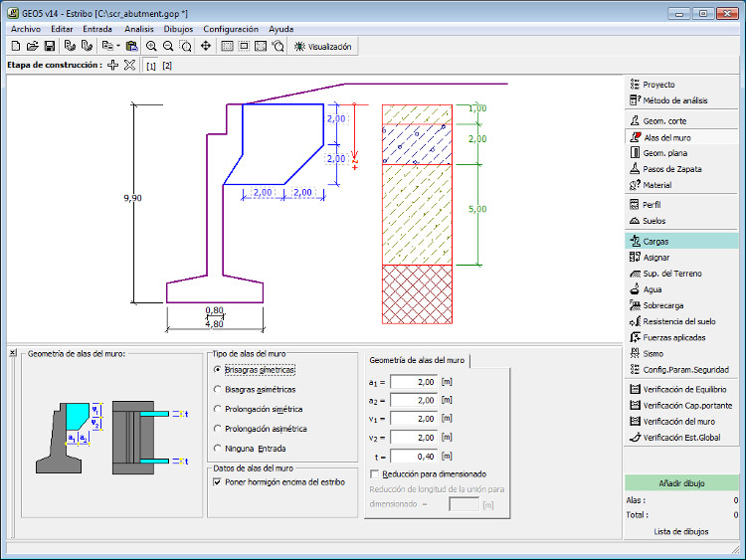Image resolution: width=746 pixels, height=560 pixels.
Task: Remove construction stage with X icon
Action: tap(129, 65)
